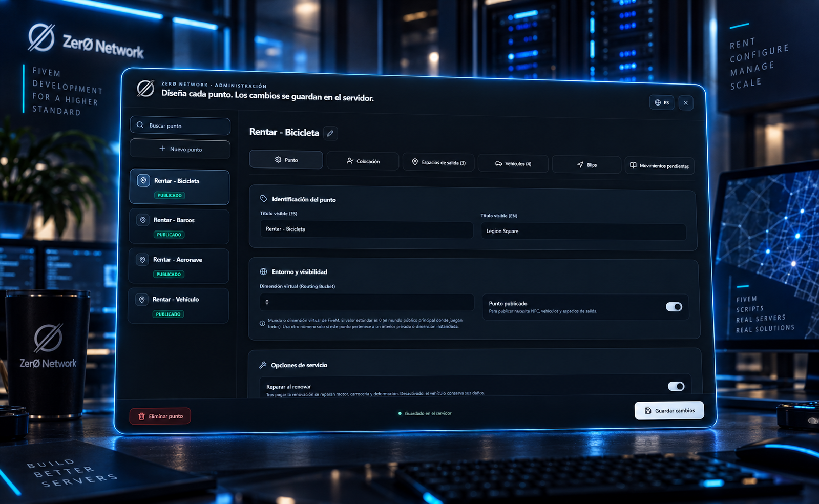This screenshot has height=504, width=819.
Task: View the Movimientos pendientes tab
Action: pos(660,166)
